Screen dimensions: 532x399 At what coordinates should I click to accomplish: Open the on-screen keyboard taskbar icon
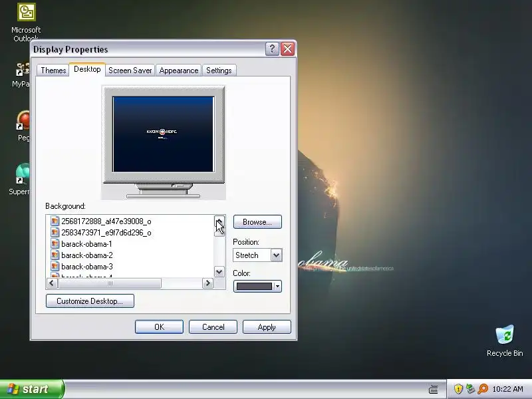coord(434,389)
